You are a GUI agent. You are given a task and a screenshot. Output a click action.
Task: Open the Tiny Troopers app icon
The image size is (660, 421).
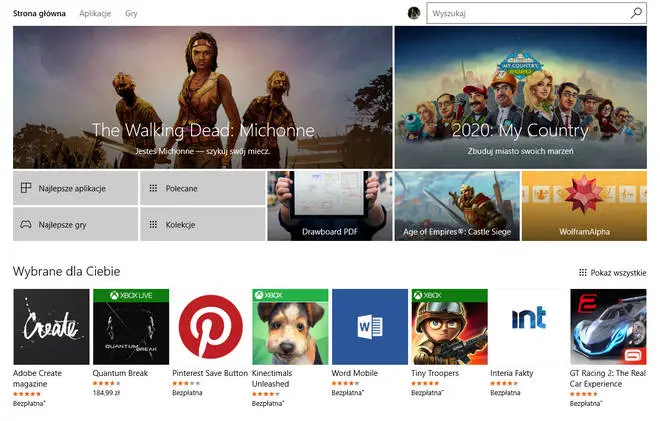pos(450,327)
